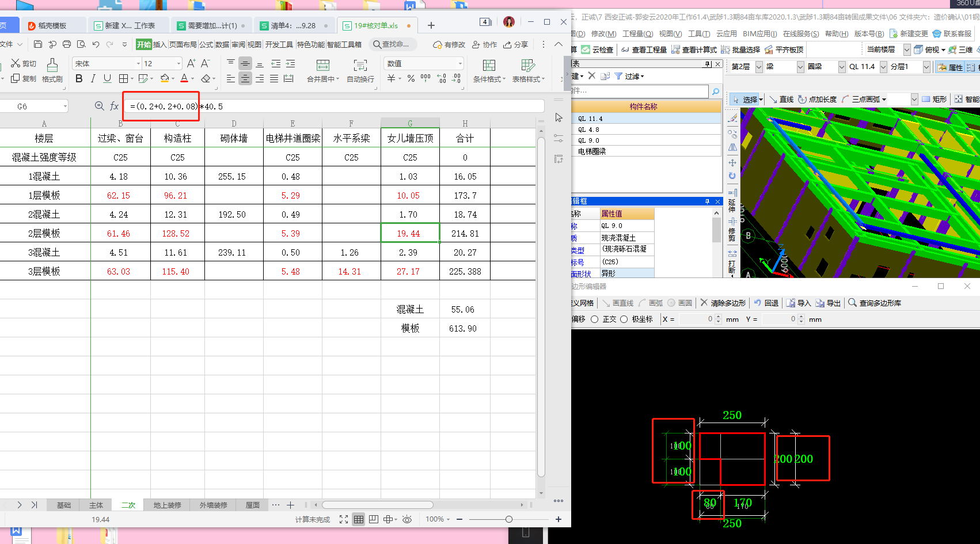The height and width of the screenshot is (544, 980).
Task: Open the font size 12 dropdown
Action: coord(178,63)
